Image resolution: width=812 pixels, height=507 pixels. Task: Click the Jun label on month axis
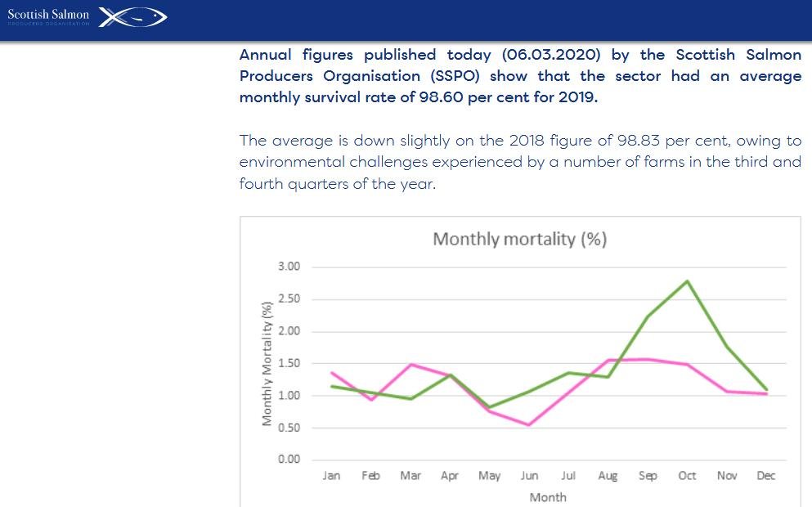[528, 476]
